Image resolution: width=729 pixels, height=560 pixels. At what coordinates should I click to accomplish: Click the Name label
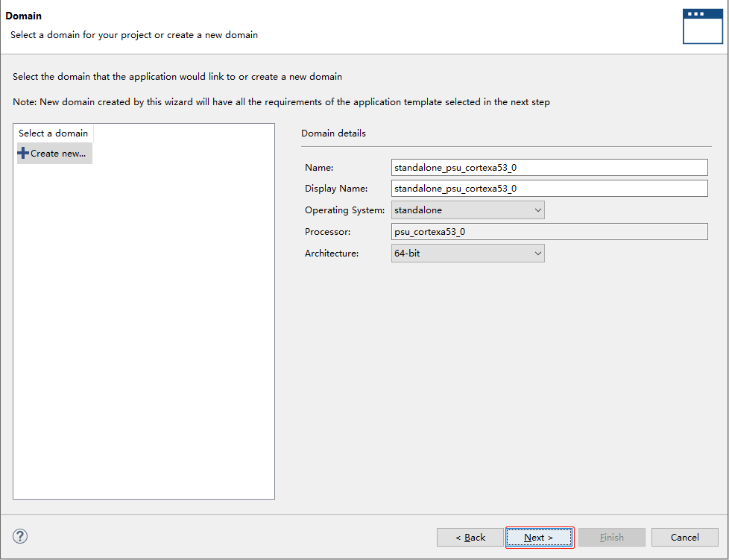[x=319, y=168]
